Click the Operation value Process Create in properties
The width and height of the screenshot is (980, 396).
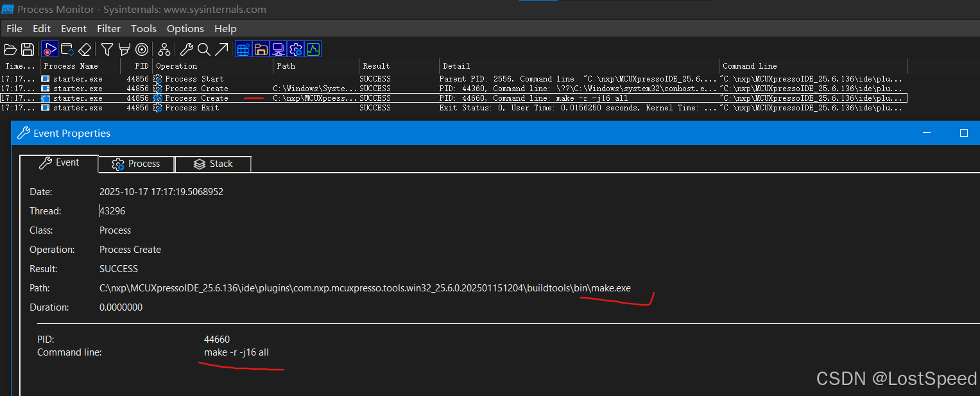coord(130,250)
